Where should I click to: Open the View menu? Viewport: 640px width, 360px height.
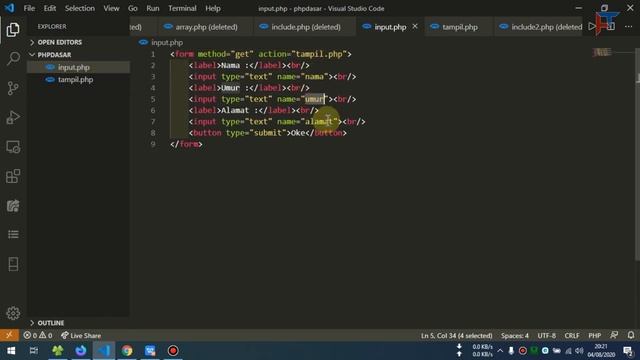pos(111,8)
